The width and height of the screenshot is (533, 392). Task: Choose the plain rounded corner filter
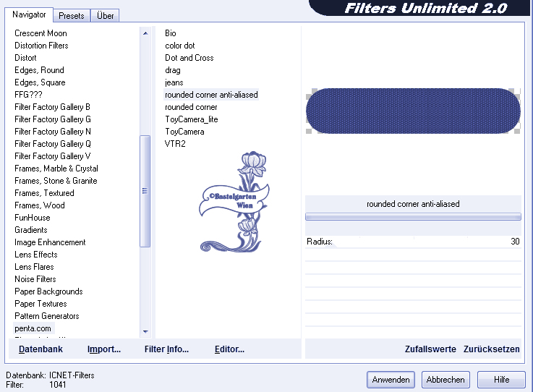[x=191, y=107]
